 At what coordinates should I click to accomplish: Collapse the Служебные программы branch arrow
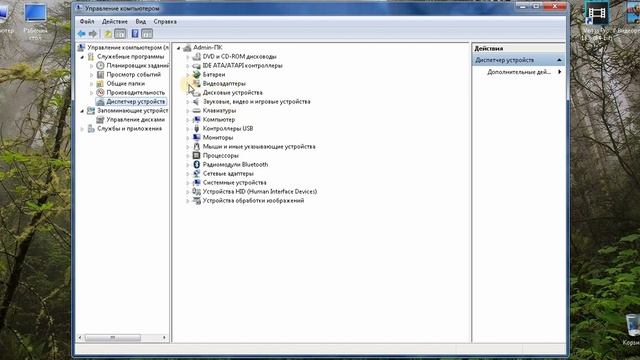pyautogui.click(x=82, y=57)
